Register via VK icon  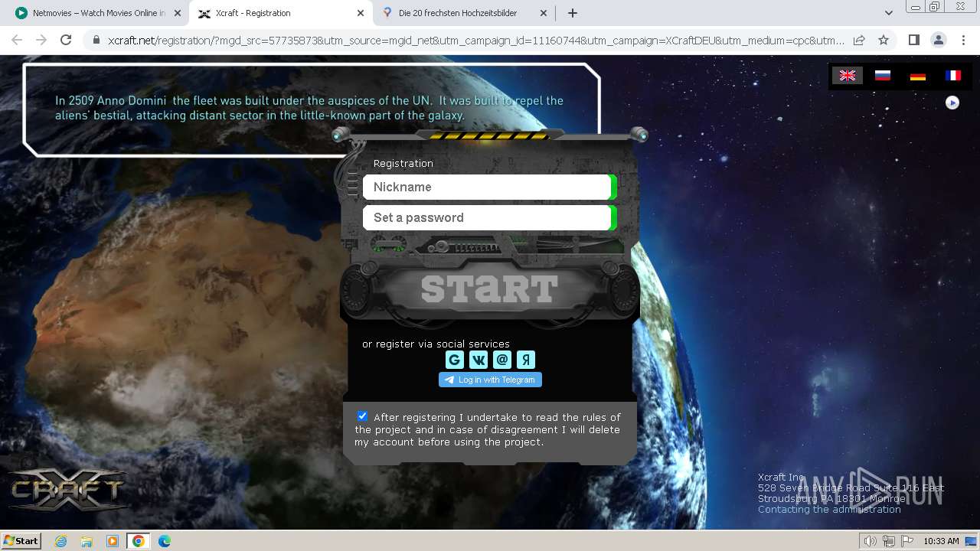479,360
